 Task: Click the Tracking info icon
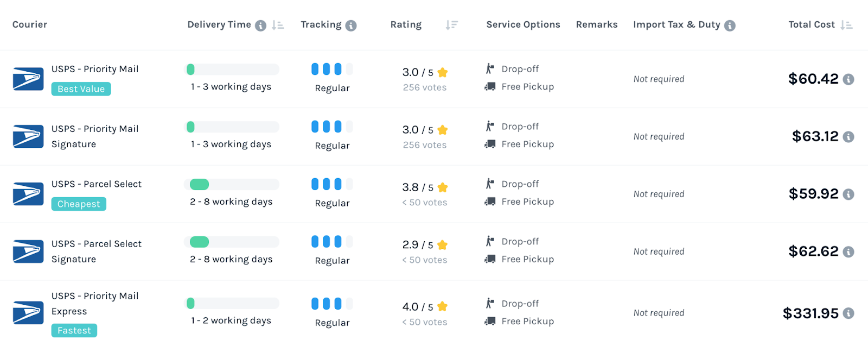[351, 26]
